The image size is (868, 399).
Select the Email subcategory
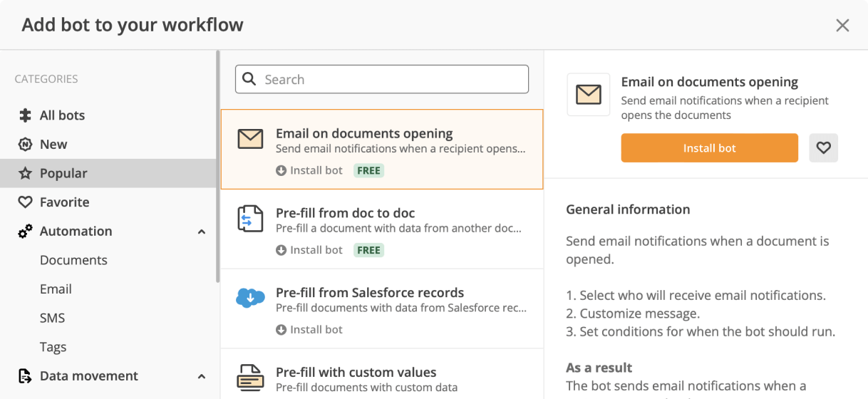point(56,289)
